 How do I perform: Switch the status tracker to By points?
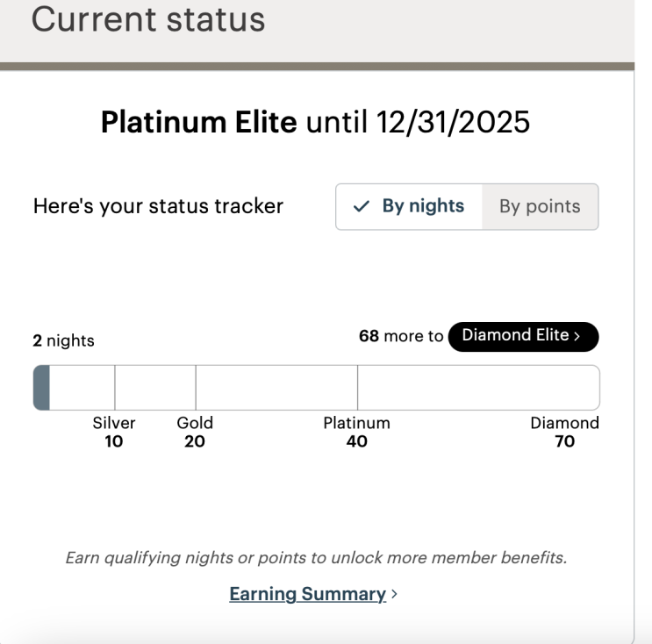[540, 207]
